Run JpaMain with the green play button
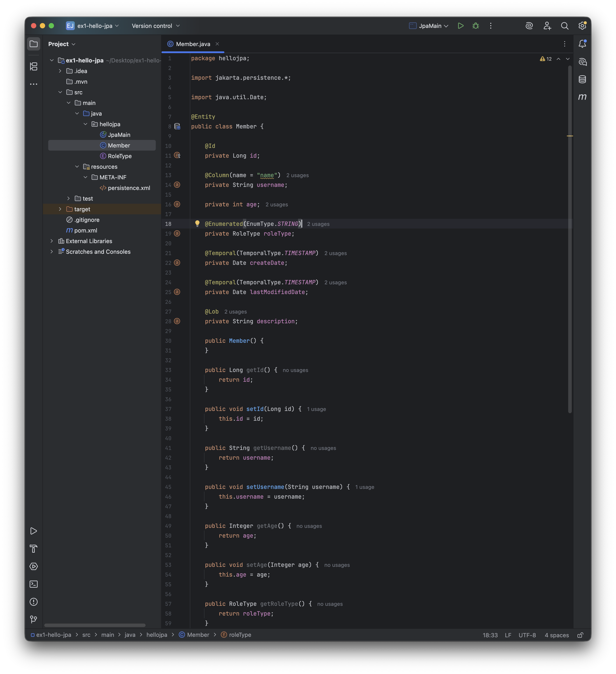This screenshot has height=674, width=616. click(460, 26)
